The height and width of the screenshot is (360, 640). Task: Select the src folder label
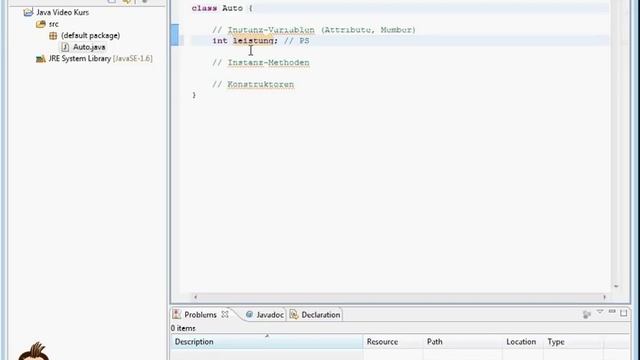(54, 24)
